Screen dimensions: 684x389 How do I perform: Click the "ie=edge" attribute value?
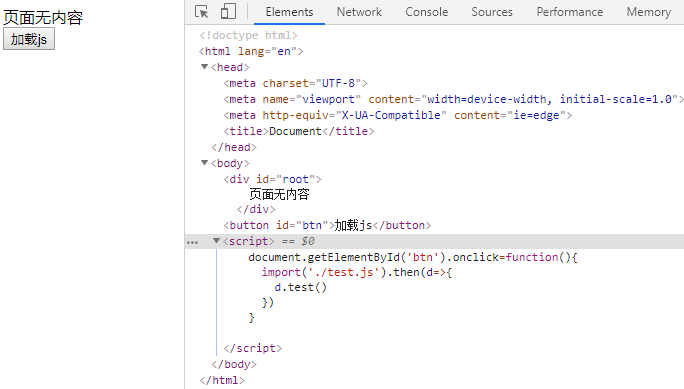(536, 116)
